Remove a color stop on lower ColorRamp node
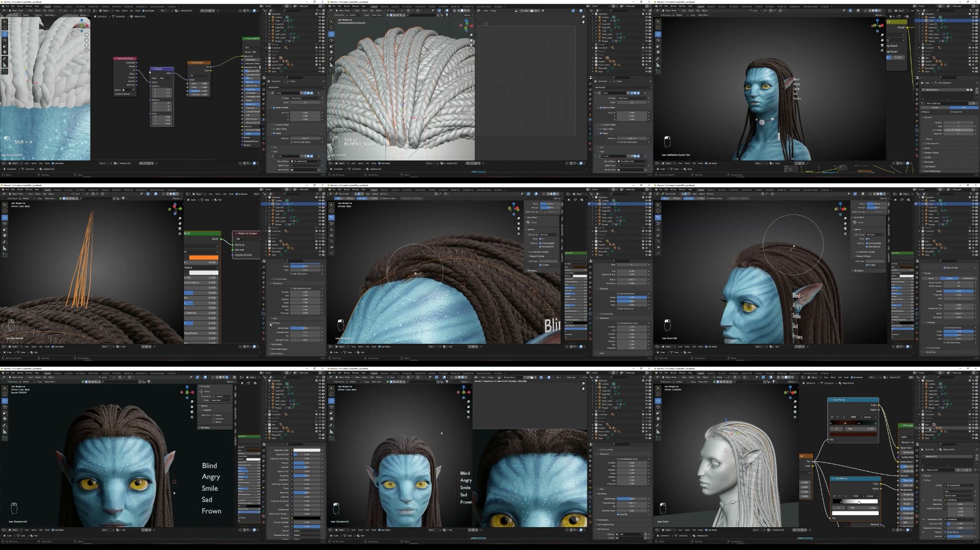 point(838,496)
